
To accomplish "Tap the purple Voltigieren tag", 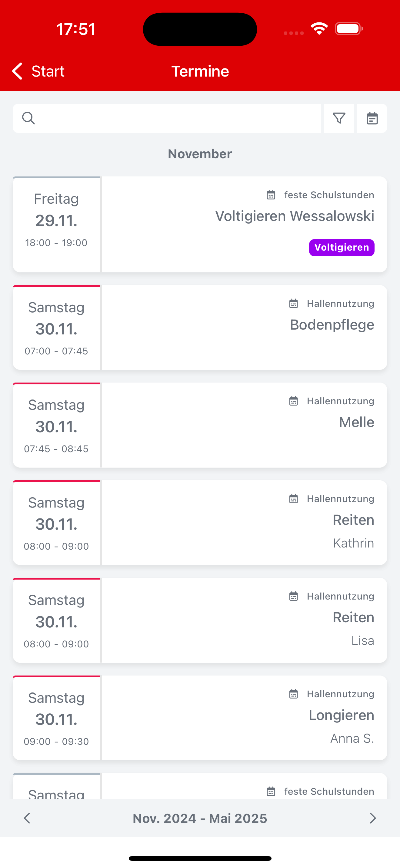I will 342,248.
